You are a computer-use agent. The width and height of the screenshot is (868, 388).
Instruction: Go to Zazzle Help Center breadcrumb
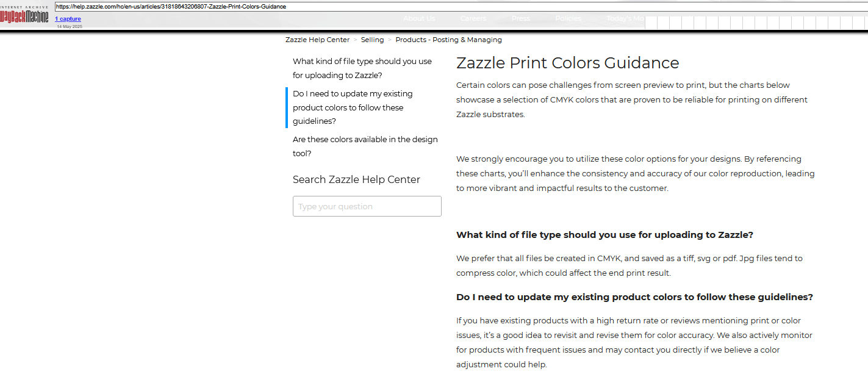(317, 40)
